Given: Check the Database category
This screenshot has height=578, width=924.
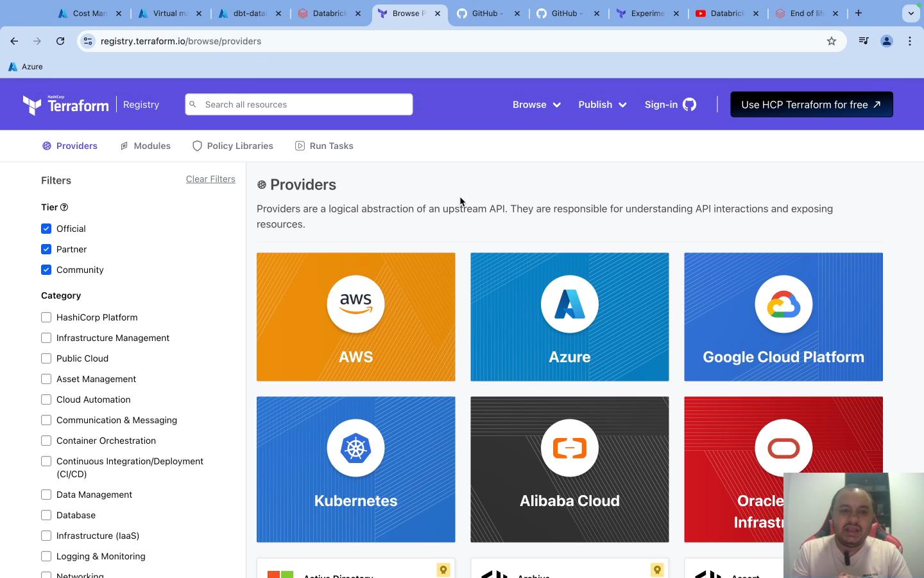Looking at the screenshot, I should pos(46,515).
